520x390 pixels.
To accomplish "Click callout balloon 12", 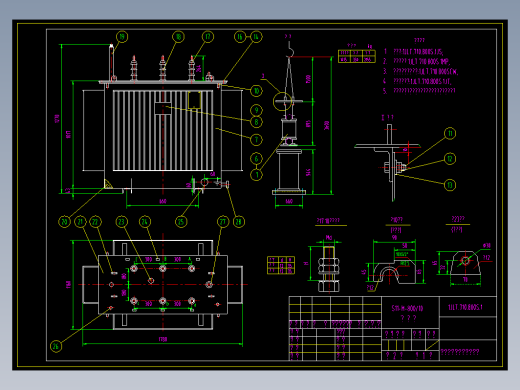I will coord(450,159).
